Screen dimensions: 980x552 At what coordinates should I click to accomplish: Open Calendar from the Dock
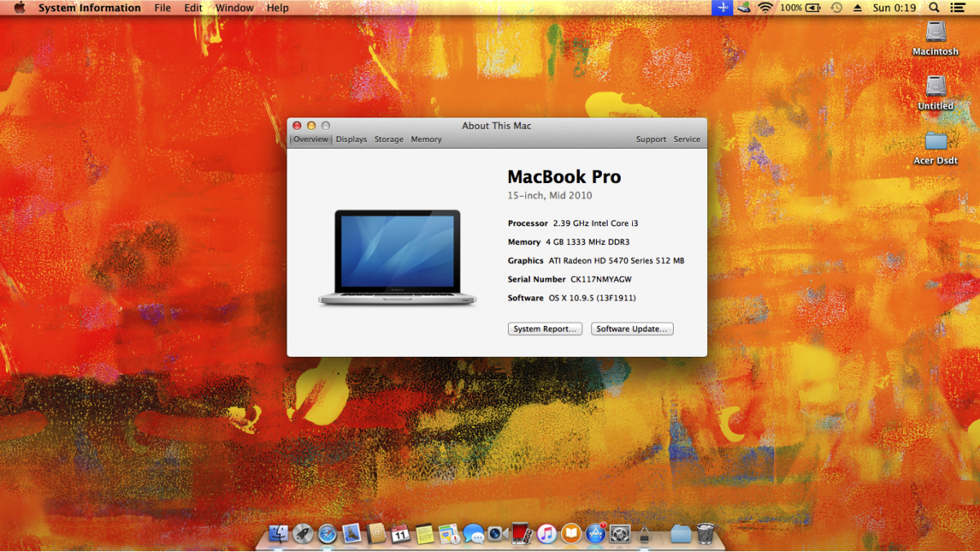coord(400,534)
